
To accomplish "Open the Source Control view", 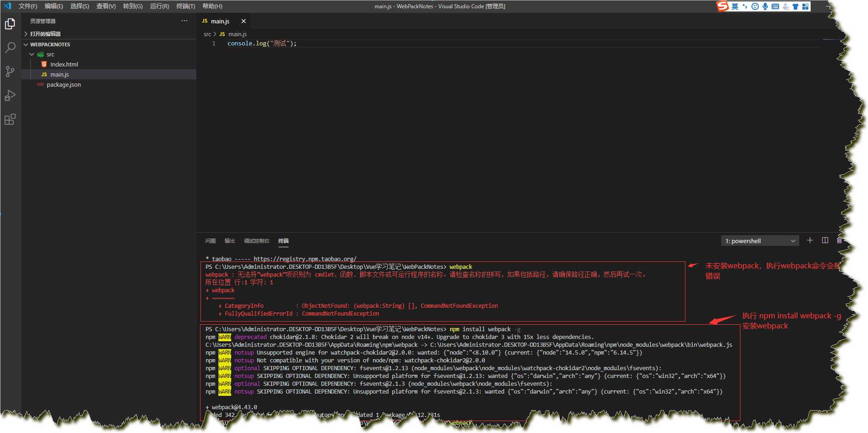I will (x=10, y=71).
